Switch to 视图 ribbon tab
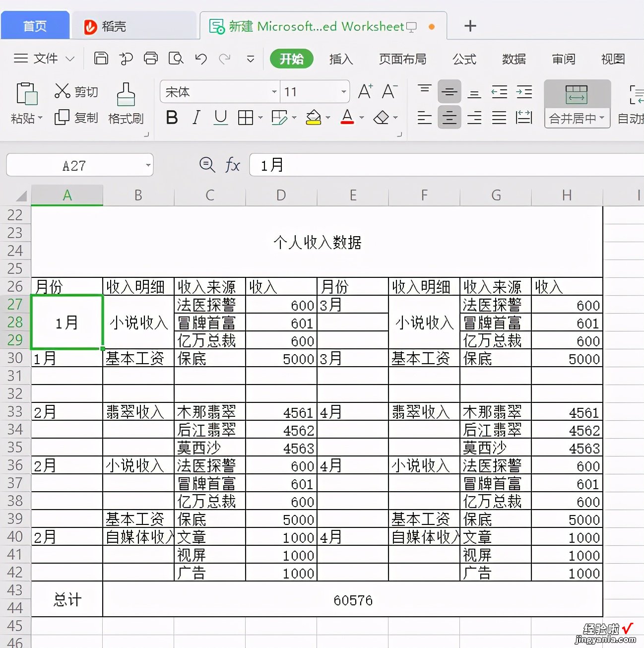Screen dimensions: 644x648 click(613, 59)
